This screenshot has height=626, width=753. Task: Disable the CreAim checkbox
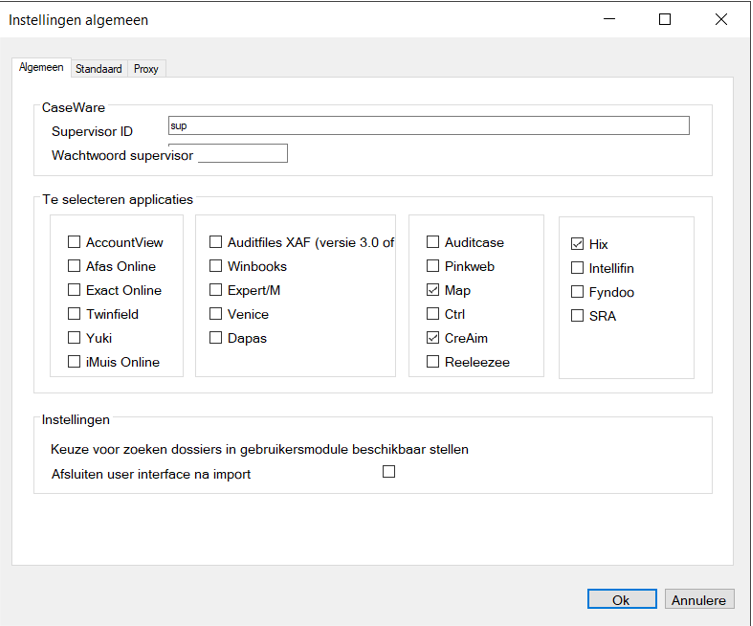[x=433, y=337]
